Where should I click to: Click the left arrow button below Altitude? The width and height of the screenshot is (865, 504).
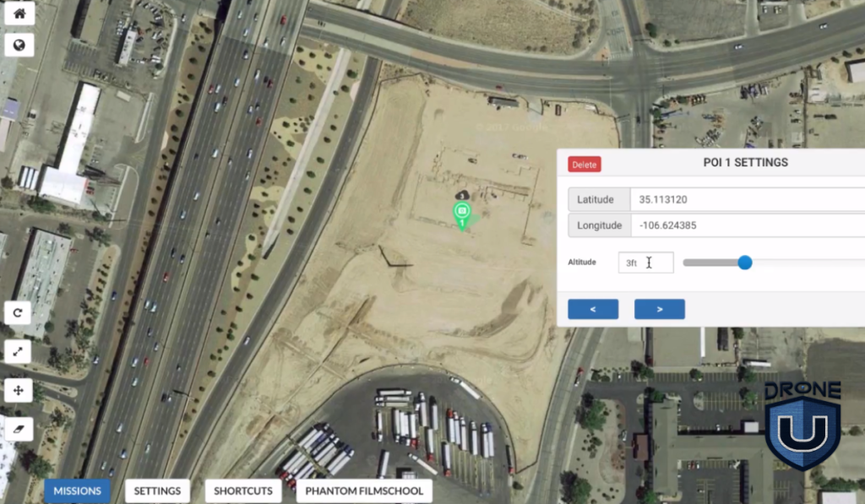pos(593,309)
